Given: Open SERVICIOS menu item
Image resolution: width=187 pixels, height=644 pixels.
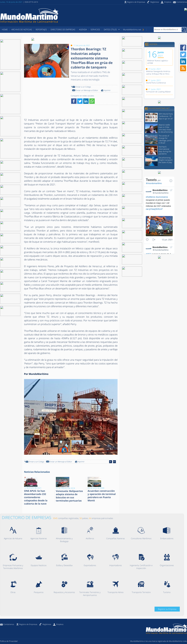Looking at the screenshot, I should 95,29.
